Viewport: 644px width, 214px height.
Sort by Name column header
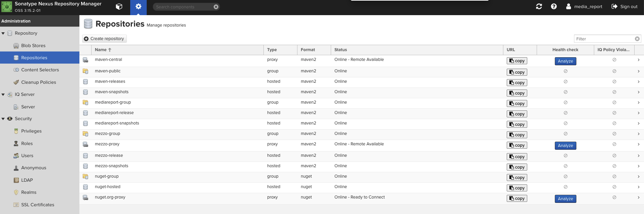pos(177,50)
